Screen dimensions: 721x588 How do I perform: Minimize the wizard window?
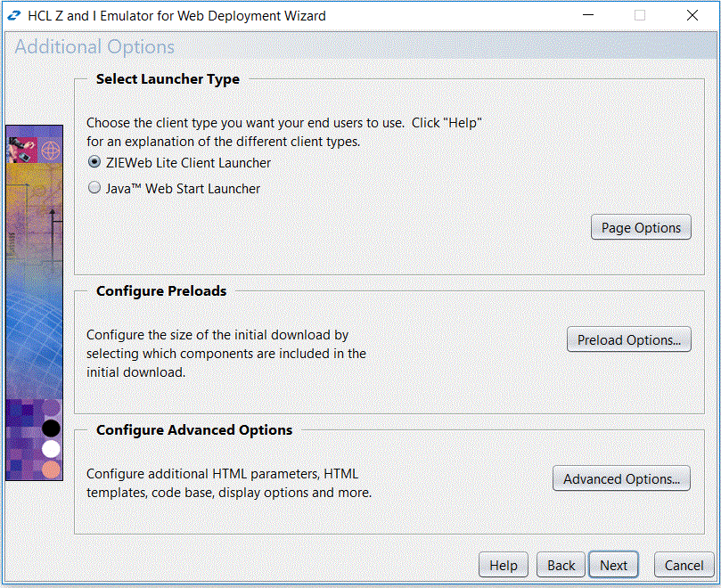(x=588, y=15)
